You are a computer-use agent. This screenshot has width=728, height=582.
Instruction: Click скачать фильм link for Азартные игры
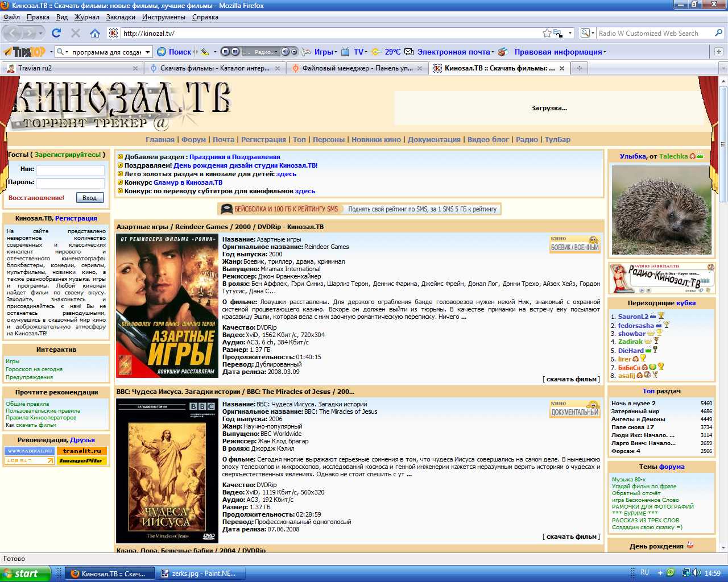(571, 379)
